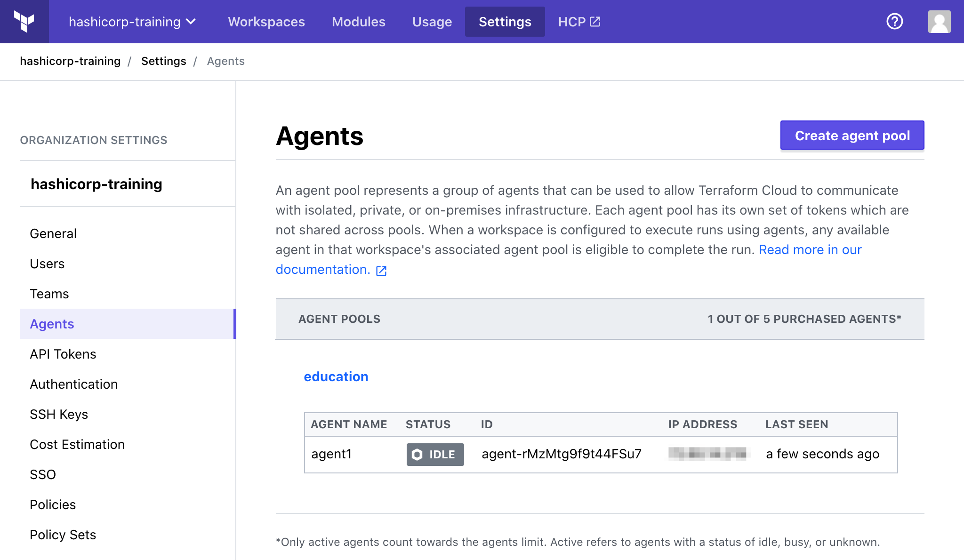964x560 pixels.
Task: Click the 'a few seconds ago' cell
Action: click(822, 454)
